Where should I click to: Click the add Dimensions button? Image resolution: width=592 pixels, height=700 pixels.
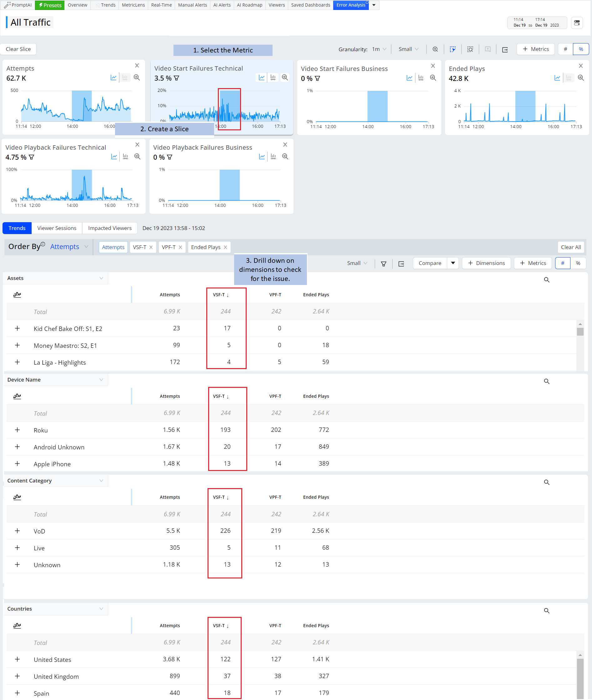[x=486, y=263]
